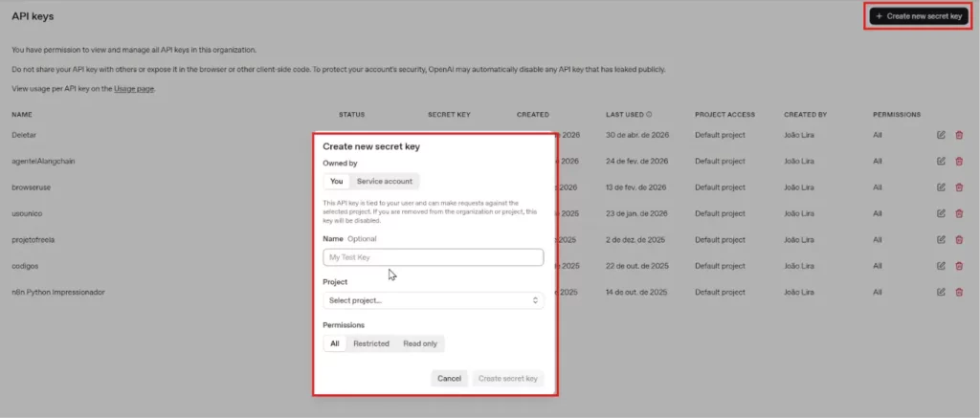Choose Restricted permissions
Image resolution: width=980 pixels, height=418 pixels.
pyautogui.click(x=371, y=343)
